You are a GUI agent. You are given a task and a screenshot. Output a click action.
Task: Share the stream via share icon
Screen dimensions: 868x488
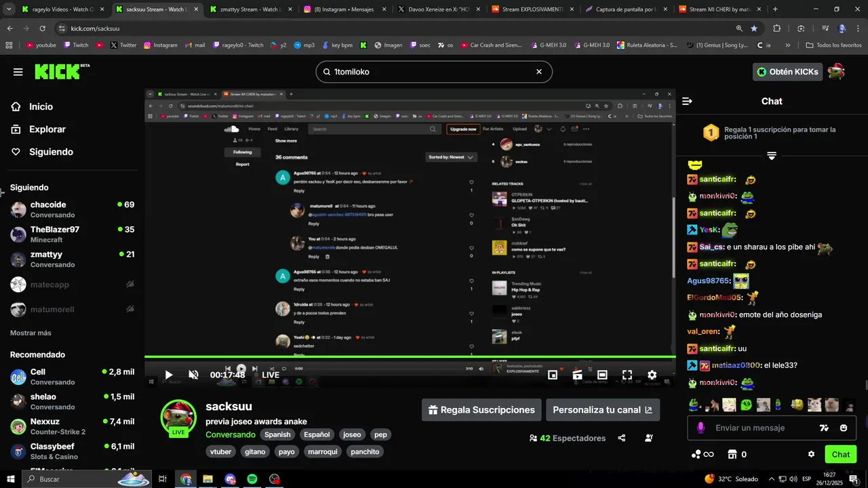(622, 438)
